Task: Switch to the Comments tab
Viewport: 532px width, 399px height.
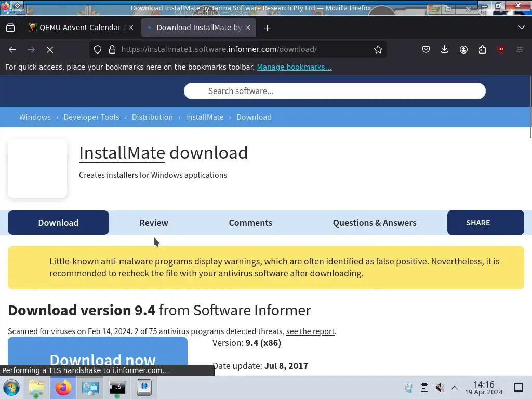Action: click(250, 223)
